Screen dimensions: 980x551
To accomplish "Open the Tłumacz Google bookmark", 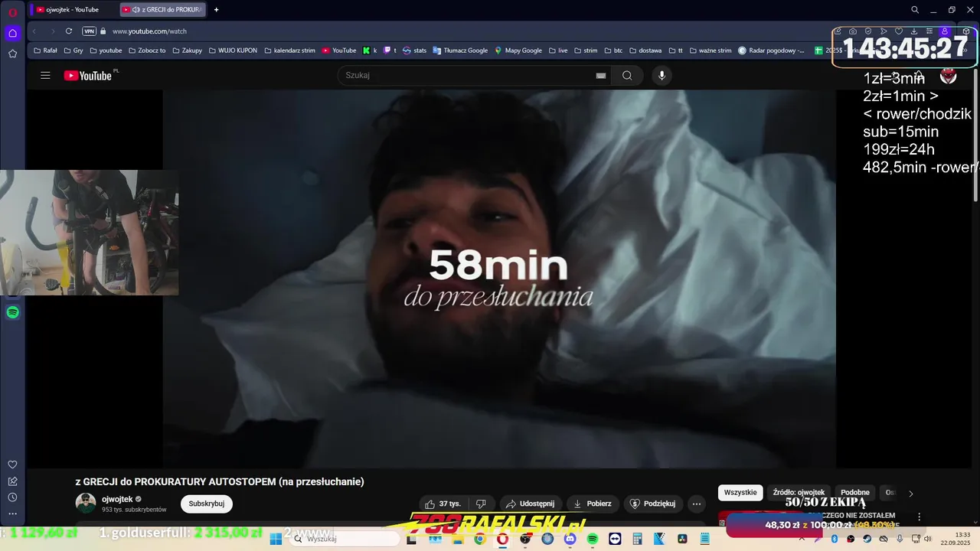I will point(459,51).
